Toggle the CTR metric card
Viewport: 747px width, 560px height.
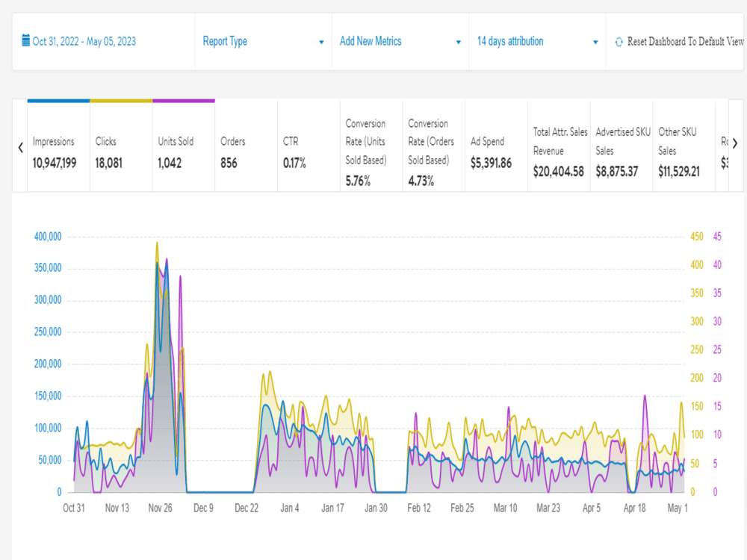[309, 146]
